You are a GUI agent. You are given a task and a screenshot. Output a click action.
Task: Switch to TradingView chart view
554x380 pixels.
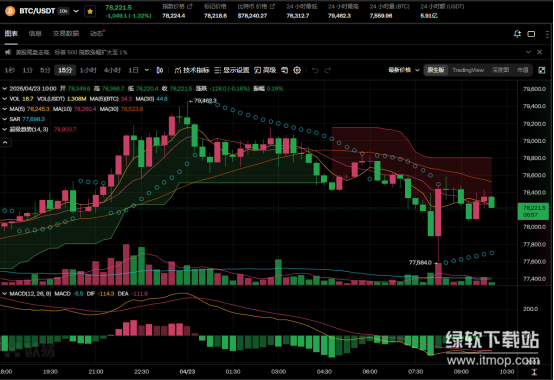468,70
